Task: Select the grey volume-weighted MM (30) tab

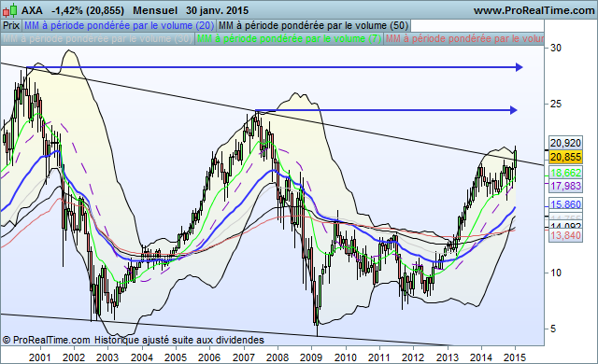Action: [97, 39]
